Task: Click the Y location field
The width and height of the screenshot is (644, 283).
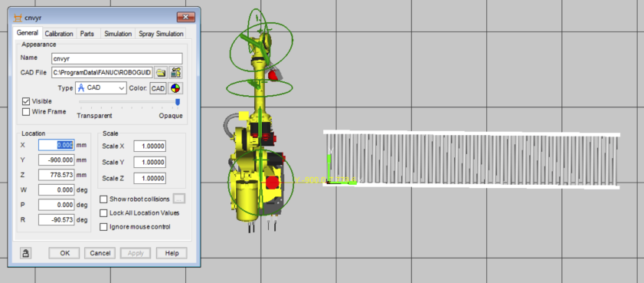Action: [57, 160]
